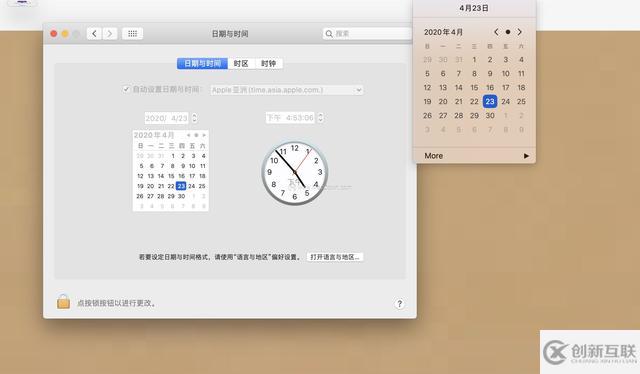Select 29 in the preferences mini calendar
This screenshot has width=640, height=374.
click(x=171, y=196)
